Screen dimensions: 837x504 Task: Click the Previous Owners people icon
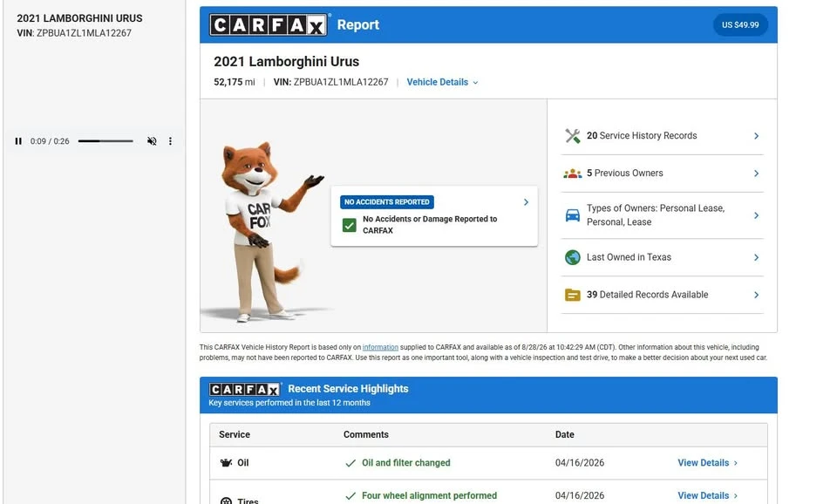point(572,174)
